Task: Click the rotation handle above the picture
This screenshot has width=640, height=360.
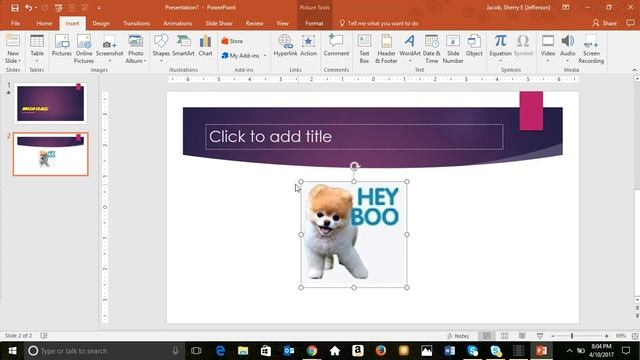Action: [354, 166]
